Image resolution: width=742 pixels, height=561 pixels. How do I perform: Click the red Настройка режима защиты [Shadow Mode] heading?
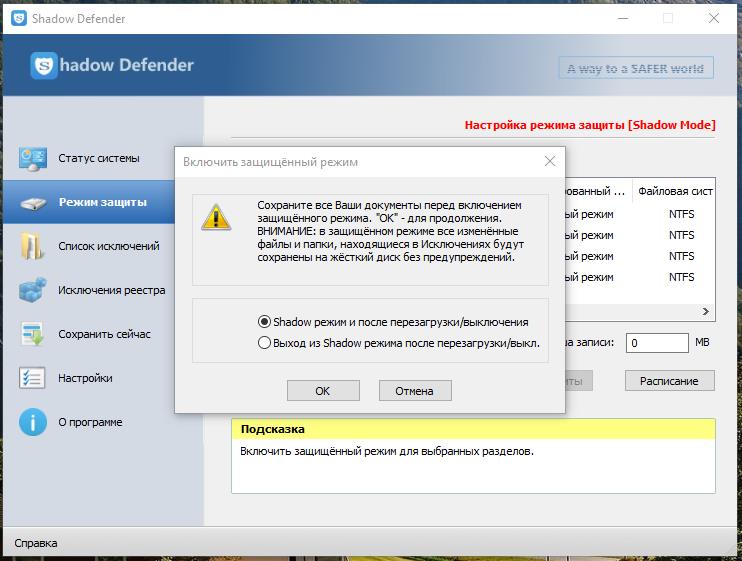[590, 125]
